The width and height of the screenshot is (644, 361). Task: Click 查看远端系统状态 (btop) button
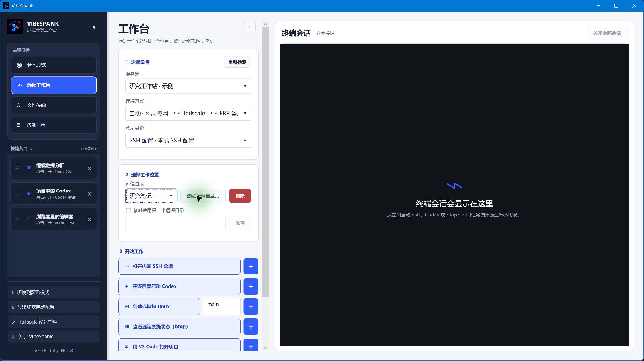pos(179,327)
